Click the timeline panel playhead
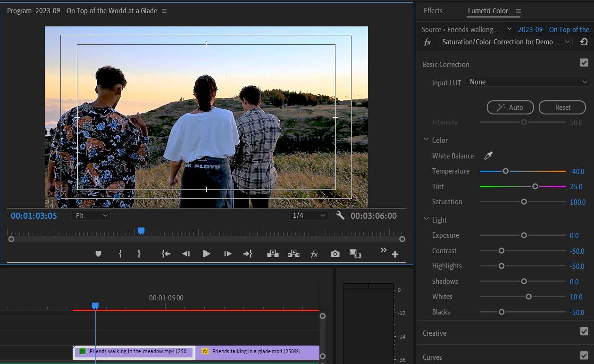Image resolution: width=594 pixels, height=364 pixels. click(x=95, y=306)
